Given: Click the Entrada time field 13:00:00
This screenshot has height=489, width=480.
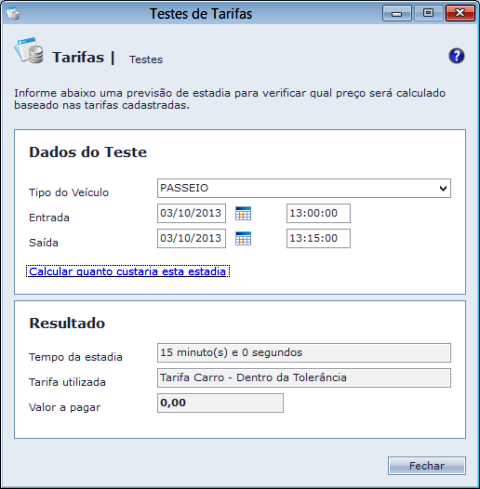Looking at the screenshot, I should click(318, 213).
